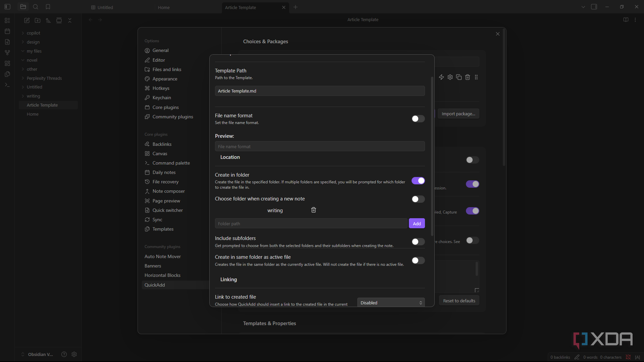Click the trash icon in the choice row
This screenshot has width=644, height=362.
(x=468, y=77)
